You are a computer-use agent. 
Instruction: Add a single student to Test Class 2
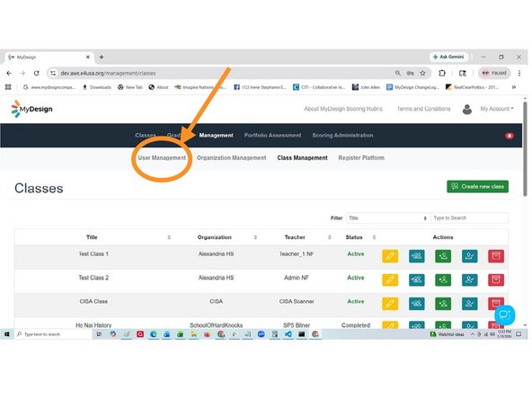coord(443,279)
